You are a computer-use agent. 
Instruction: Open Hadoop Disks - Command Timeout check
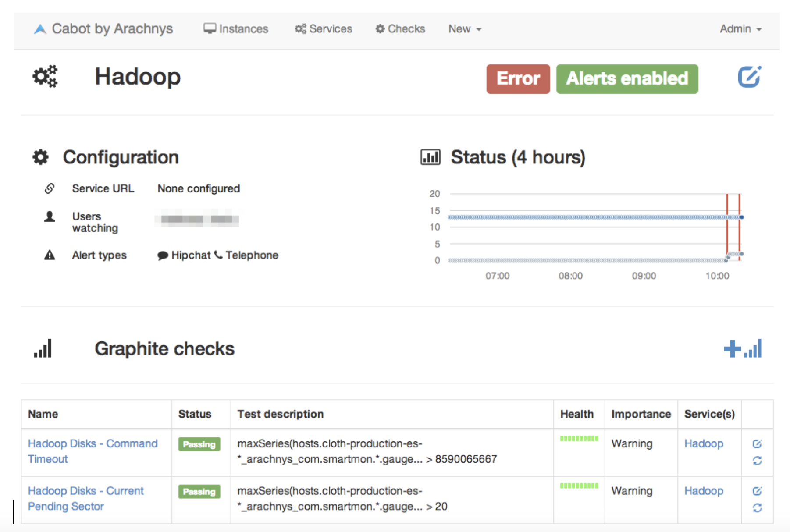pos(93,451)
